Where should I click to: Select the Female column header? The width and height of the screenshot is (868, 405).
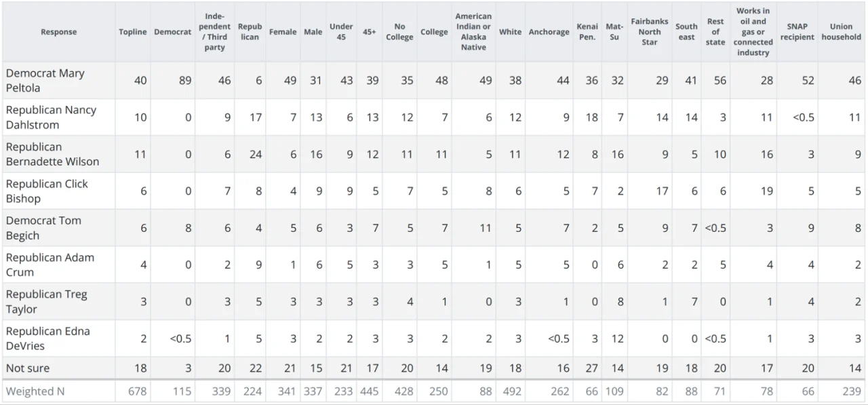pyautogui.click(x=283, y=32)
